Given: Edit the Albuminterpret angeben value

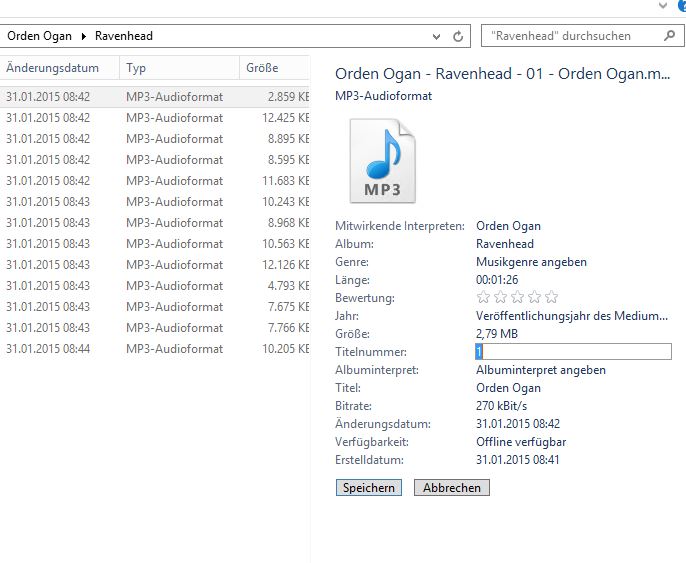Looking at the screenshot, I should click(x=541, y=370).
